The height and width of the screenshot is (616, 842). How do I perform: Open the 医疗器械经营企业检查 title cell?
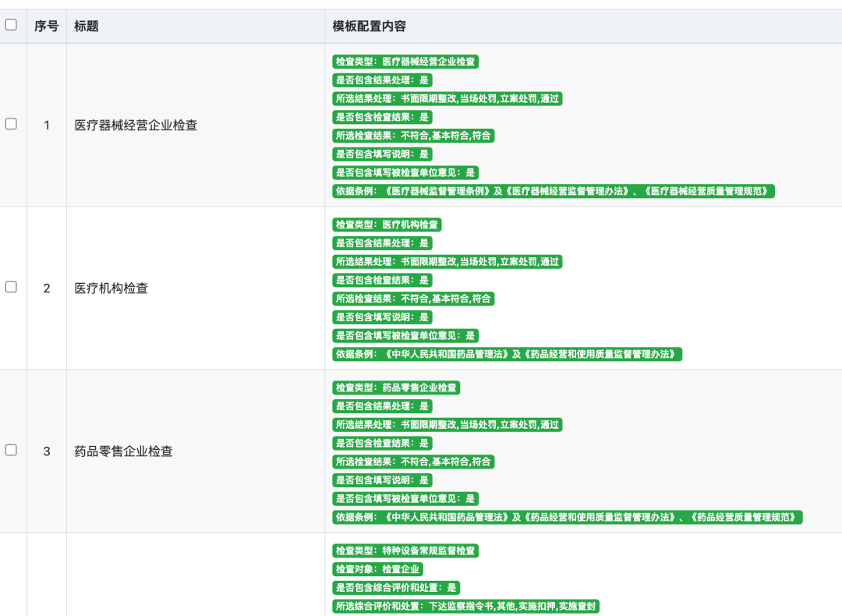click(136, 125)
